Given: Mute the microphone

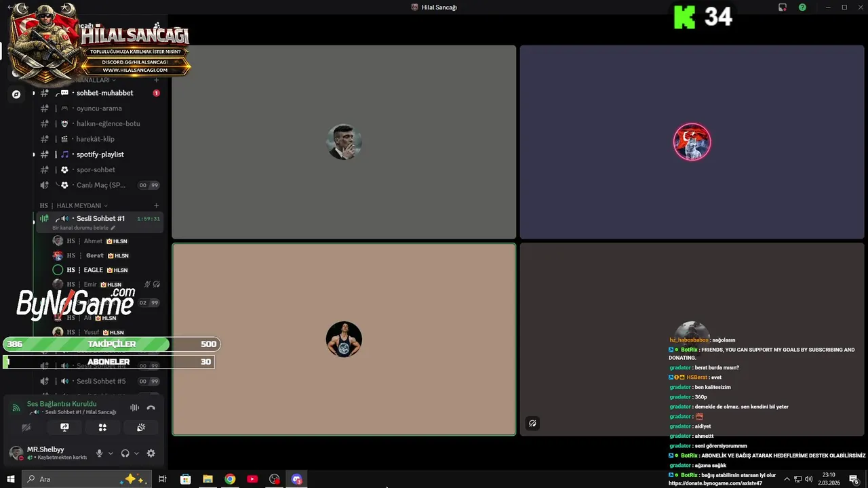Looking at the screenshot, I should [100, 453].
